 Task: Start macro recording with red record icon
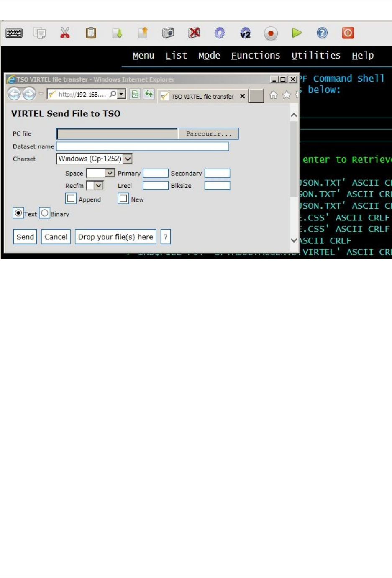click(271, 33)
